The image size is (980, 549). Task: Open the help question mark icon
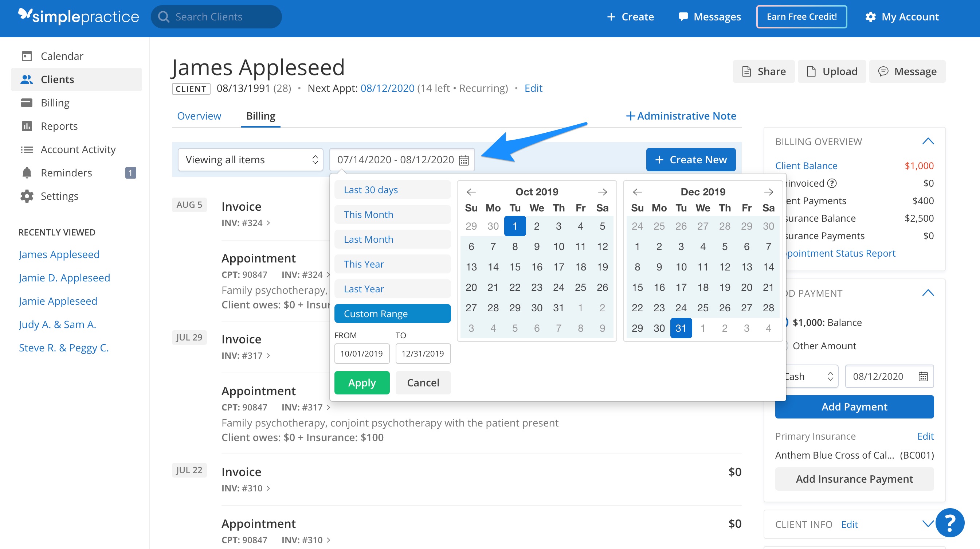[951, 522]
